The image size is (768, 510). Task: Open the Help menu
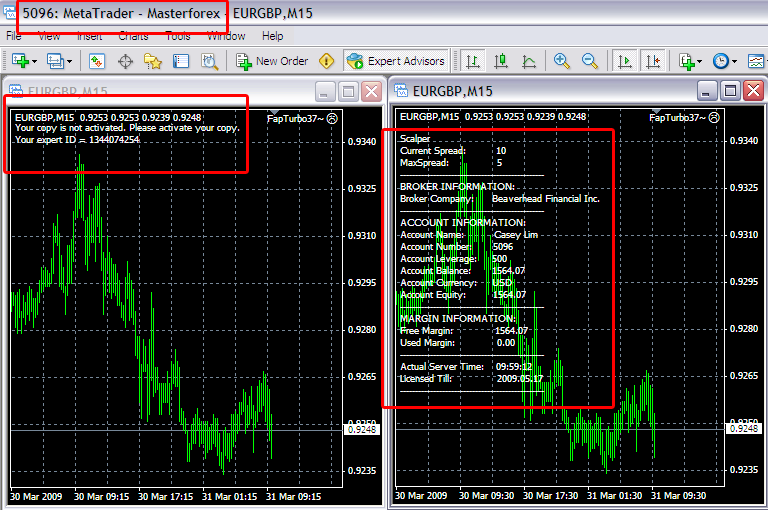[272, 36]
